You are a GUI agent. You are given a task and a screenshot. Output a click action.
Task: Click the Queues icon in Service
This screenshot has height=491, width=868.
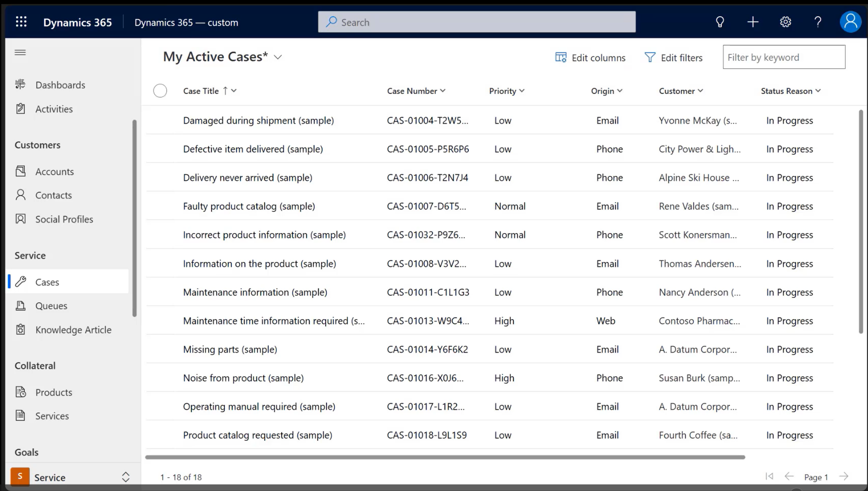point(21,305)
